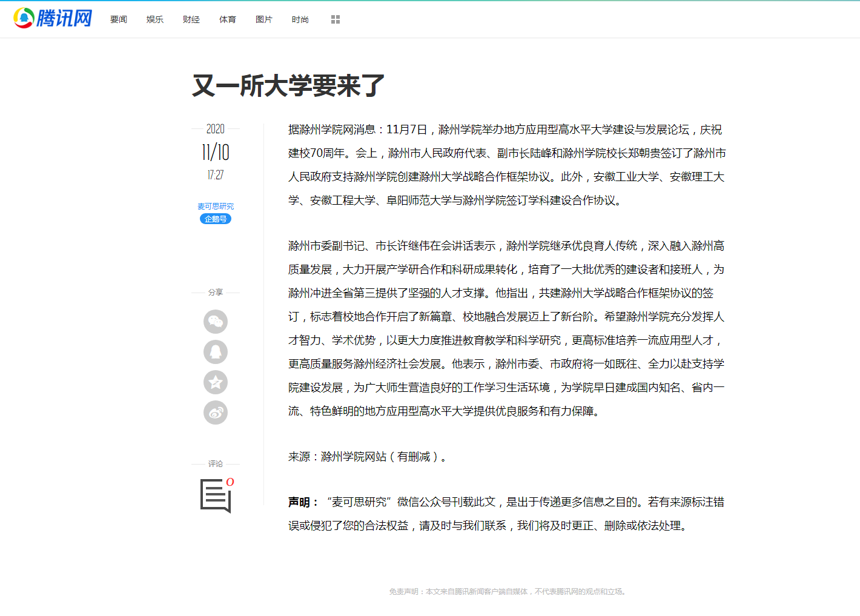This screenshot has height=616, width=860.
Task: Share to Qzone using star icon
Action: pyautogui.click(x=216, y=382)
